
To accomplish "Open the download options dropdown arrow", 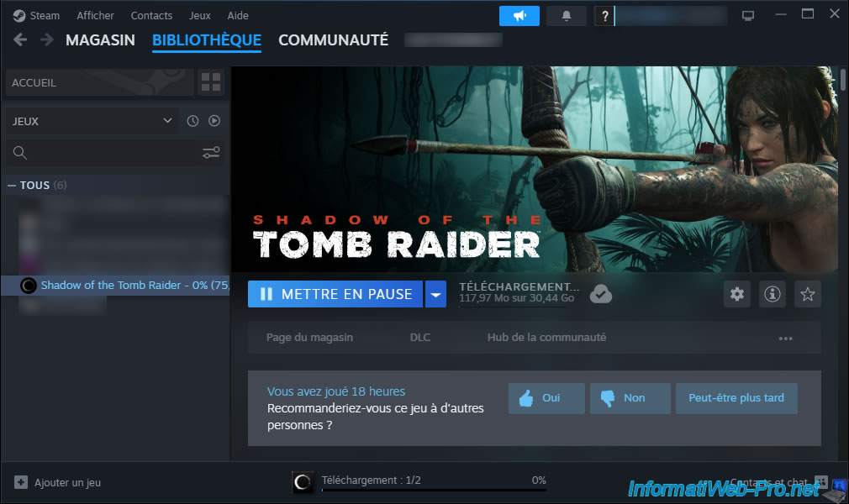I will 436,294.
